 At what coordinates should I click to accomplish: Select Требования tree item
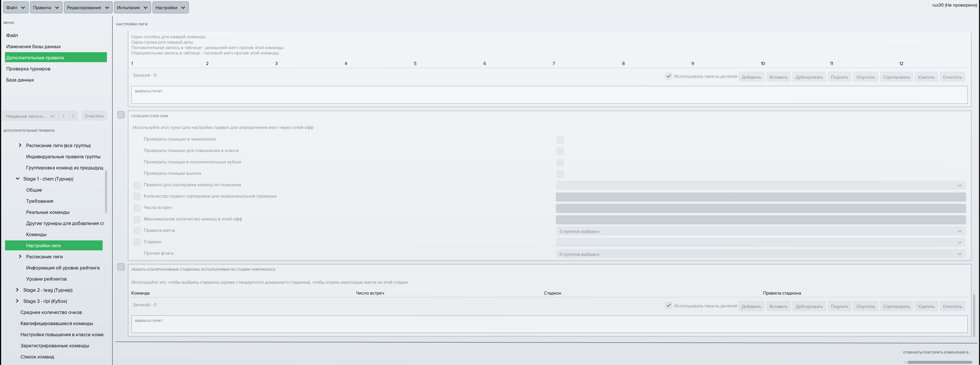point(40,201)
